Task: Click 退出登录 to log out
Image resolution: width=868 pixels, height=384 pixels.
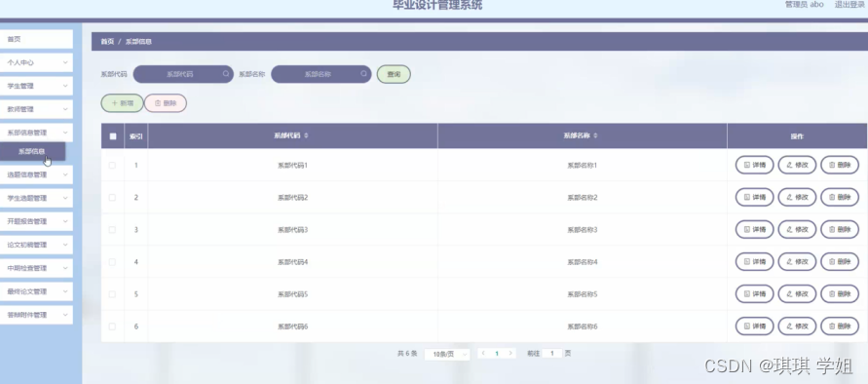Action: pyautogui.click(x=849, y=5)
